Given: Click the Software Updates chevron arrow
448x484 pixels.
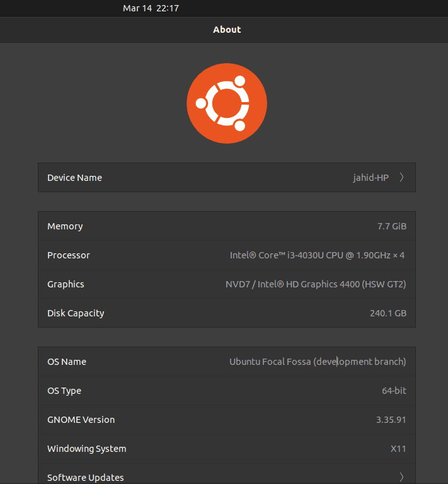Looking at the screenshot, I should tap(402, 477).
